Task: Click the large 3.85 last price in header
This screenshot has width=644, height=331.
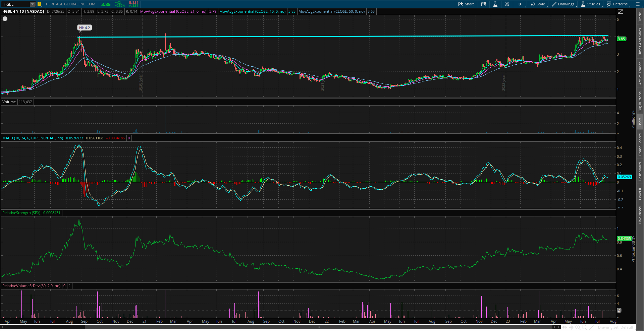Action: (106, 4)
